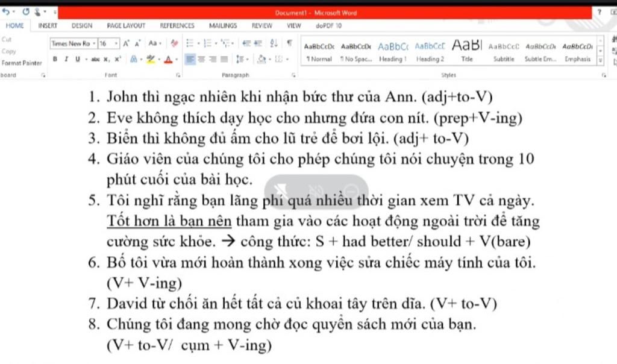Screen dimensions: 617x364
Task: Toggle Align Right paragraph alignment
Action: 213,60
